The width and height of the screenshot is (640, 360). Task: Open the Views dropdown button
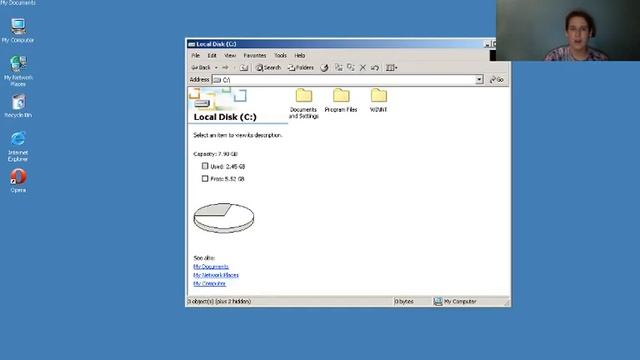391,68
